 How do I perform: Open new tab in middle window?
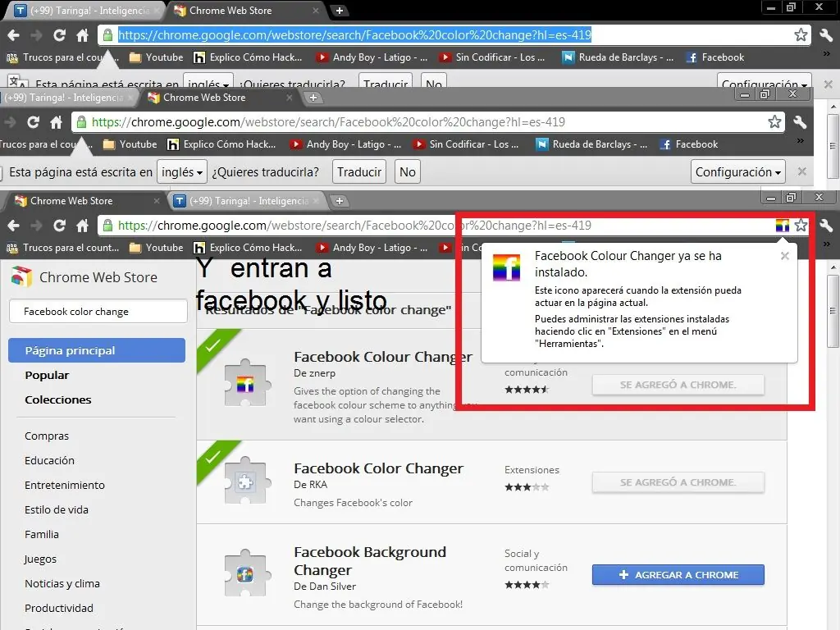click(x=313, y=98)
